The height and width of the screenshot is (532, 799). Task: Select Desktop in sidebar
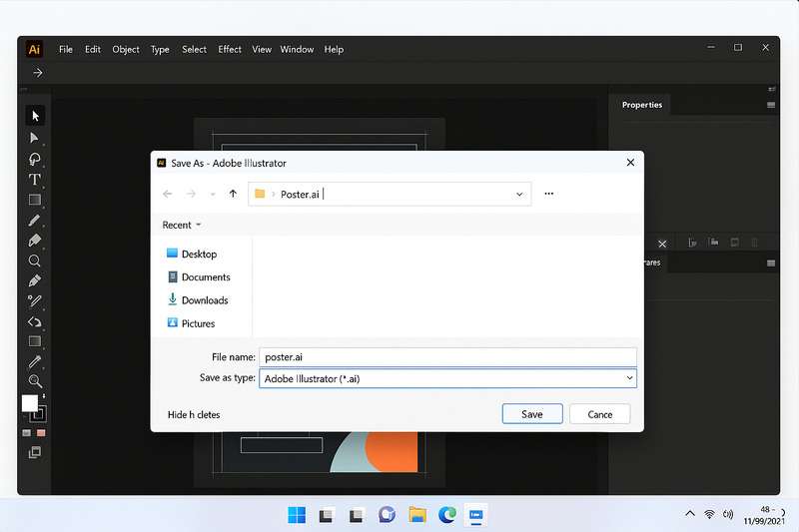pos(192,254)
